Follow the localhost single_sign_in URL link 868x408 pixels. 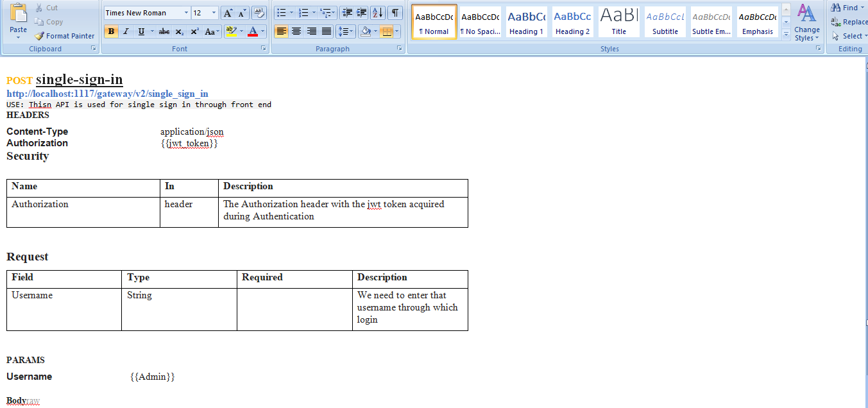point(107,94)
